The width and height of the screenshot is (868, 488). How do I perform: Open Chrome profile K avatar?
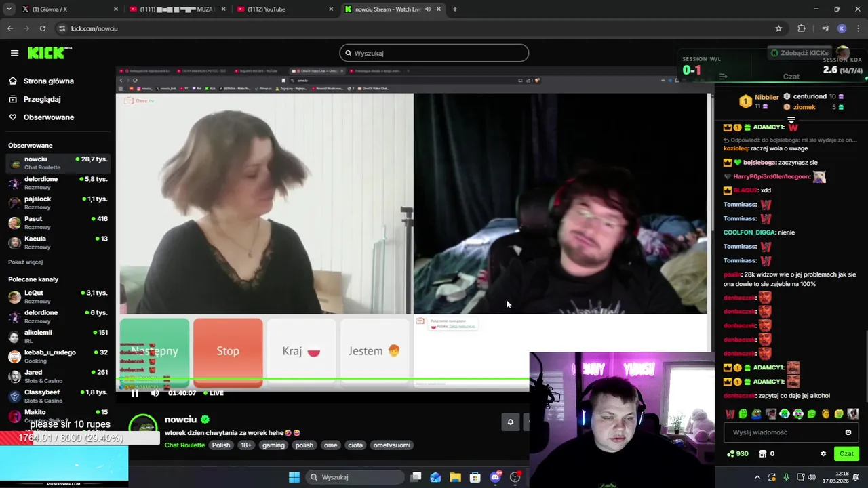tap(842, 28)
